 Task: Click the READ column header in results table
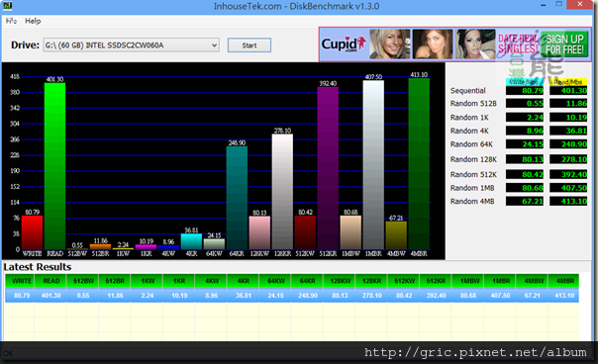(x=51, y=281)
